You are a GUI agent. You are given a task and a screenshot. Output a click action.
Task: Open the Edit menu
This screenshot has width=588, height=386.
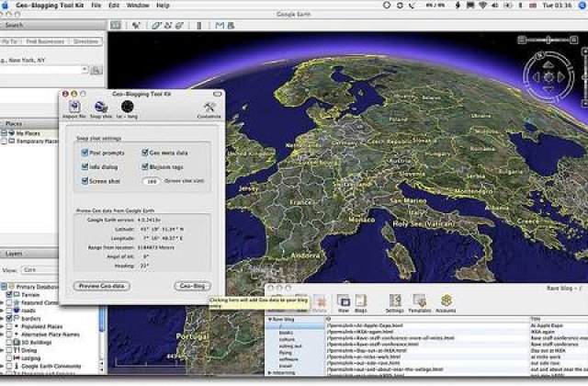point(114,6)
